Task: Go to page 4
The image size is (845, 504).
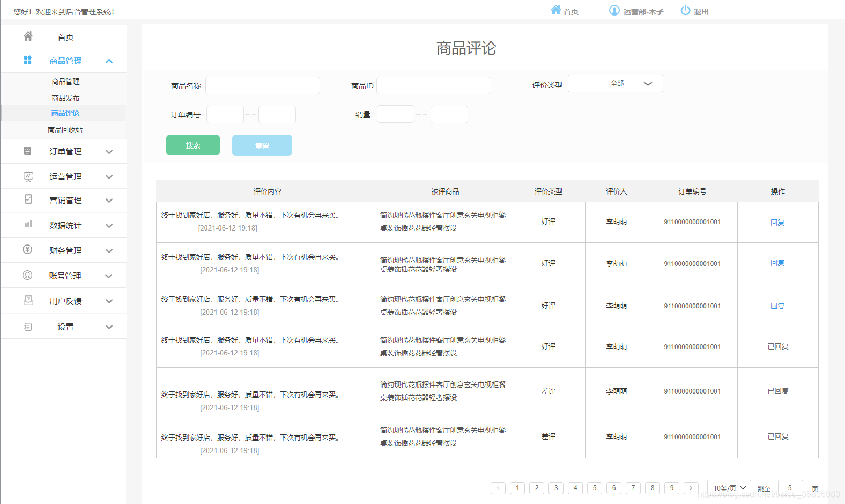Action: pos(575,488)
